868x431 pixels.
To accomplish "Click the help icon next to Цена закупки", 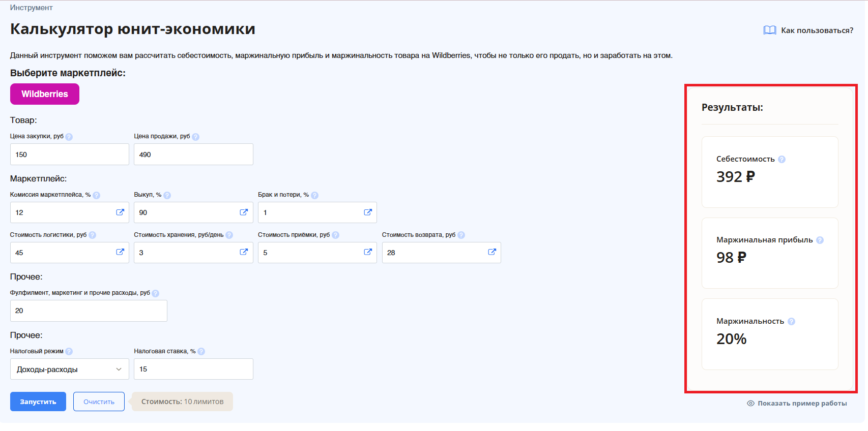I will click(x=69, y=137).
